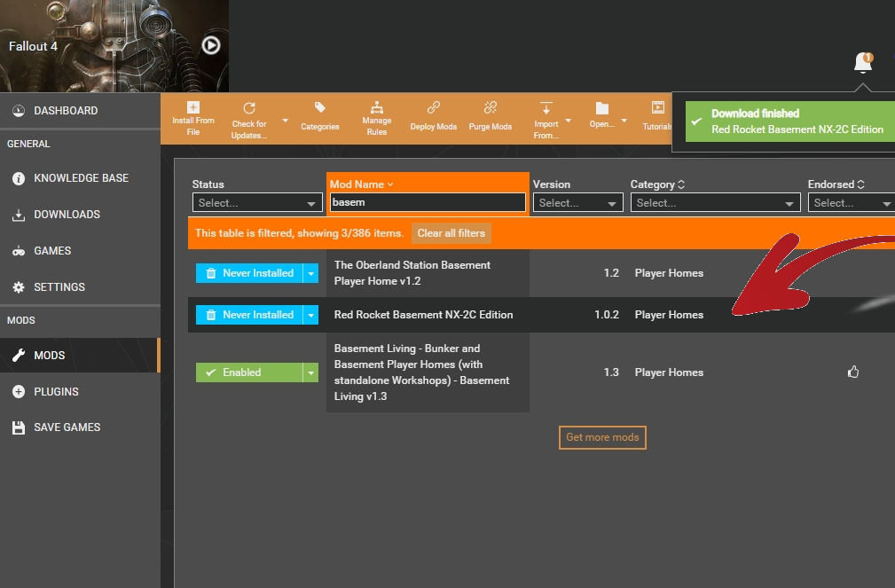Click Mod Name filter text field

pos(428,202)
